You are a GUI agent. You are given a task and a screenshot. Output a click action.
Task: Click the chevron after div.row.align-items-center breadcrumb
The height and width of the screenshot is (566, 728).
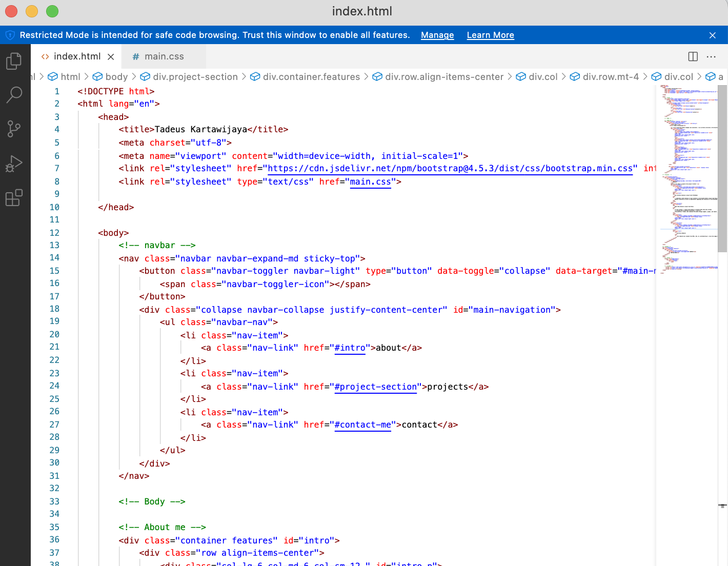pos(510,76)
